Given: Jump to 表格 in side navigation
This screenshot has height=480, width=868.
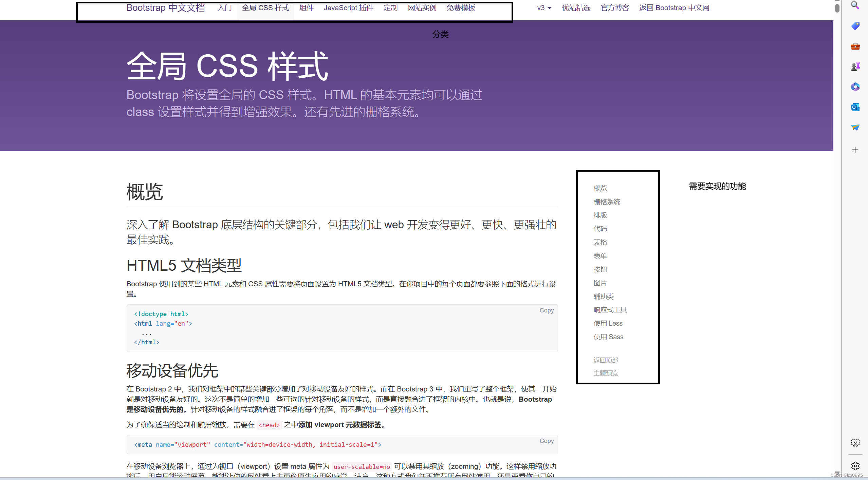Looking at the screenshot, I should pos(600,242).
